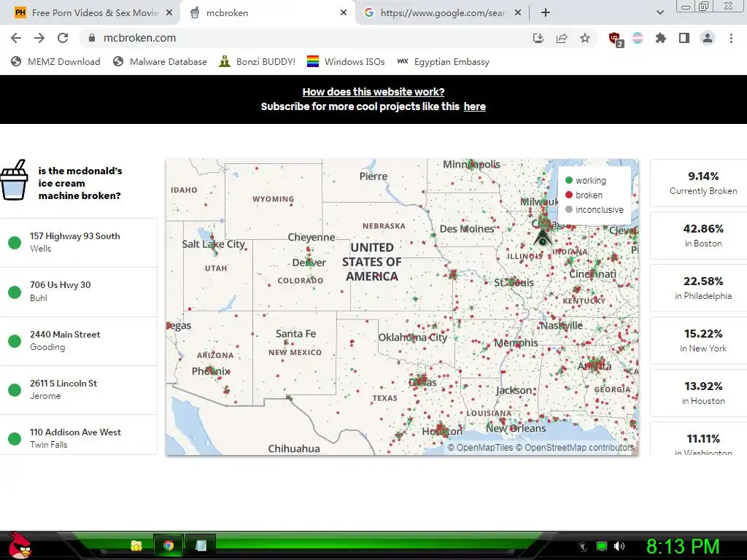Click the padlock site info icon
Screen dimensions: 747x560
tap(92, 38)
